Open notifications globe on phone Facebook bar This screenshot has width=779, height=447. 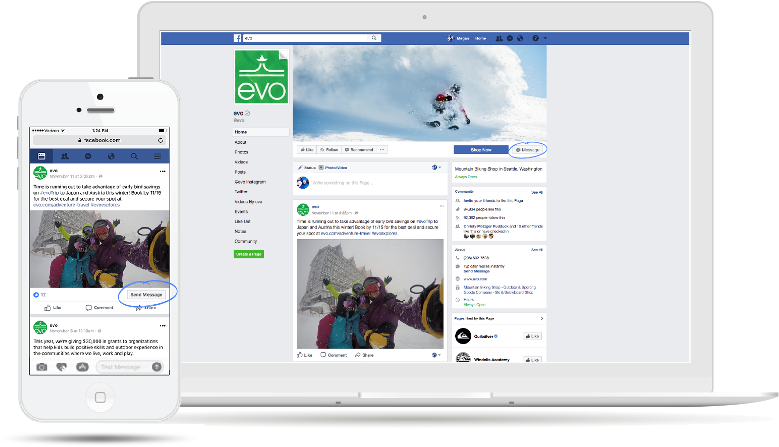click(x=111, y=156)
